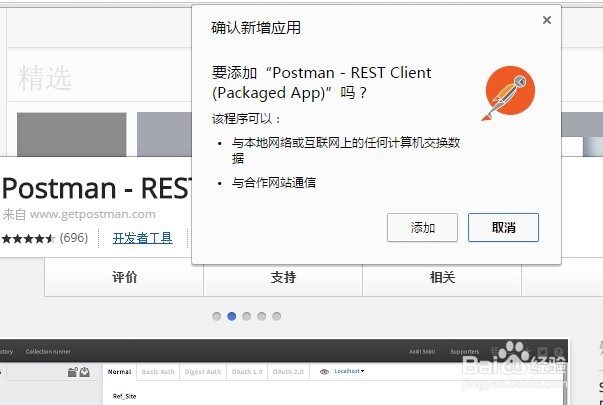Select the highlighted blue carousel dot
The image size is (603, 405).
coord(232,316)
